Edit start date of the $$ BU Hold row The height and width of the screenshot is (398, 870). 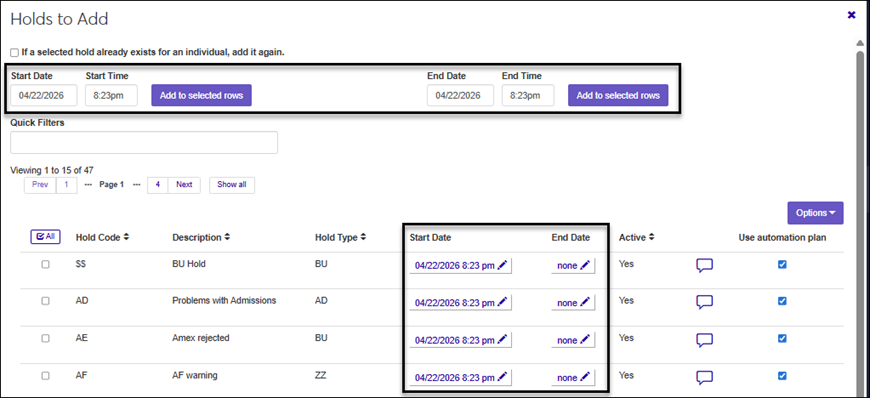click(x=461, y=266)
